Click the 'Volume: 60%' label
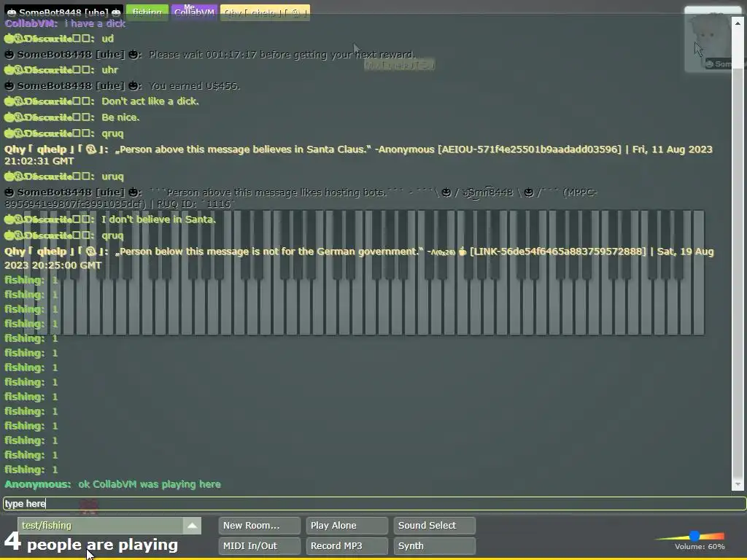Image resolution: width=747 pixels, height=560 pixels. tap(700, 547)
